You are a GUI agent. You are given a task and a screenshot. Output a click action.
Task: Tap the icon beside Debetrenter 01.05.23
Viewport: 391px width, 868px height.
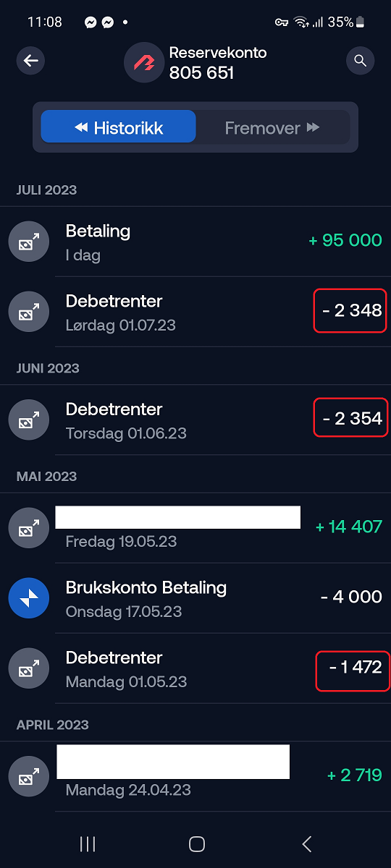pos(28,668)
